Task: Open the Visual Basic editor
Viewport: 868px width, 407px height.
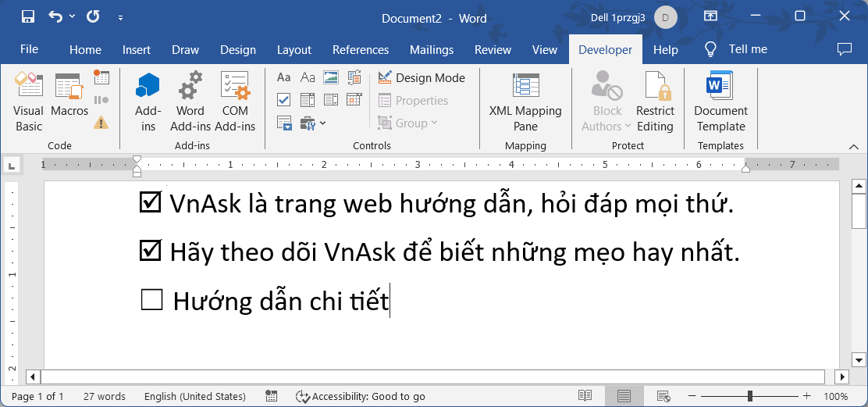Action: (28, 102)
